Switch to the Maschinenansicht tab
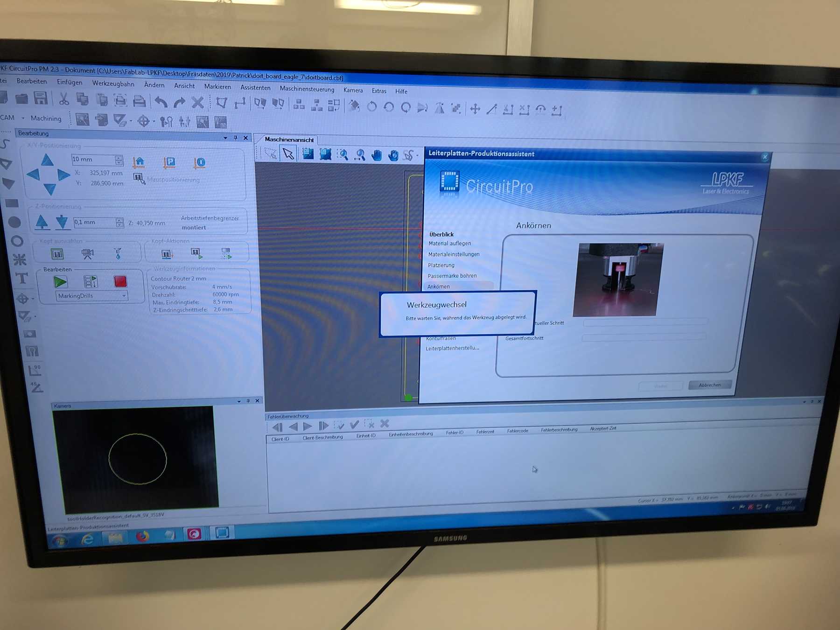 point(289,140)
